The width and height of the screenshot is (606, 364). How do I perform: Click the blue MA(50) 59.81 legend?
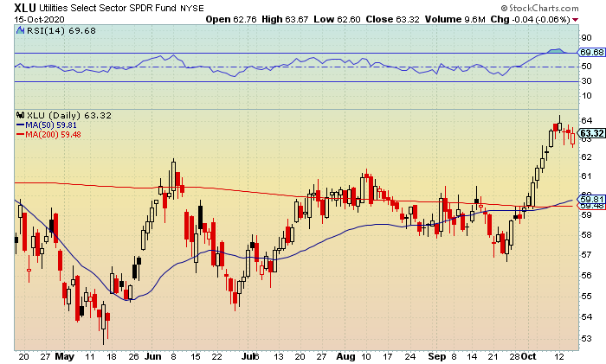tap(47, 125)
